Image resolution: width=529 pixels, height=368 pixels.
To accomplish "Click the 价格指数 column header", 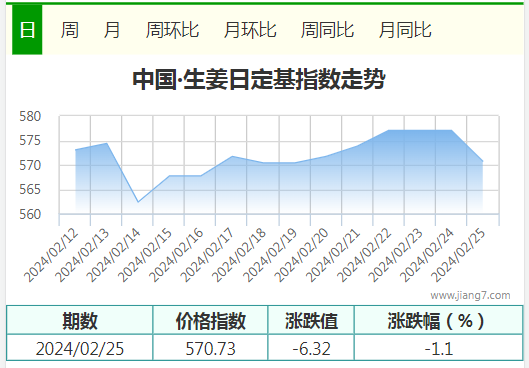I will [x=210, y=320].
